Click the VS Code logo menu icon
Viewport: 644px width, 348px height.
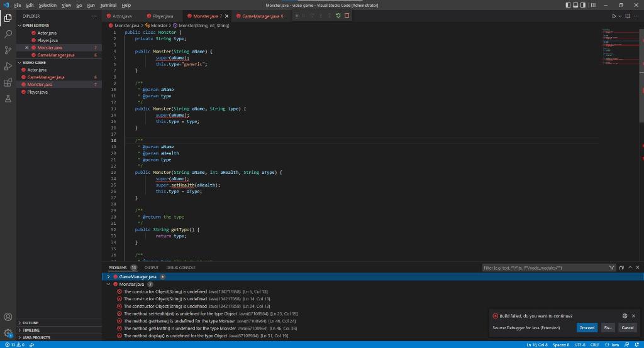(x=6, y=5)
